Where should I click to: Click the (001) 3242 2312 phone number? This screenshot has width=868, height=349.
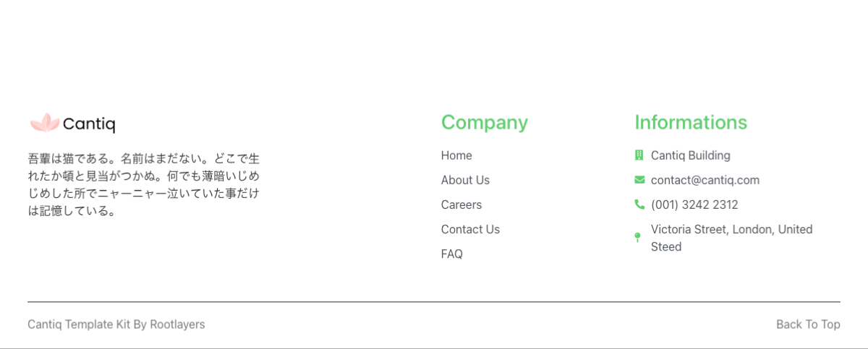coord(694,204)
